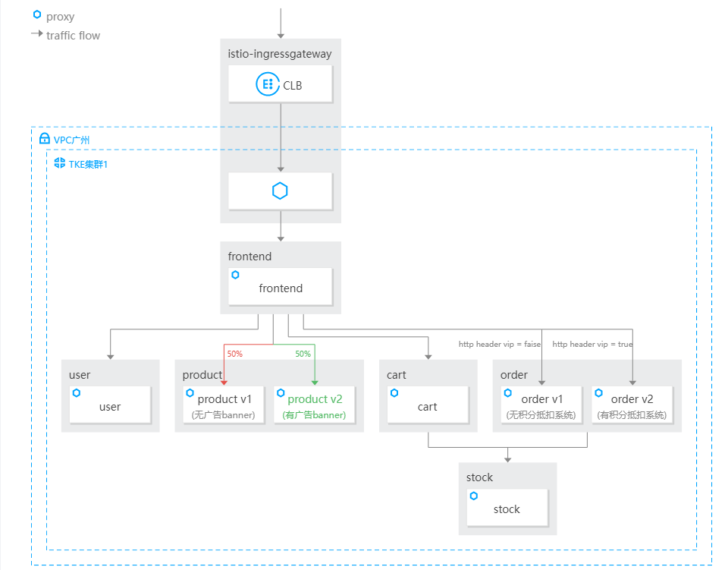Click the proxy hexagon in frontend box
The image size is (728, 570).
tap(236, 275)
